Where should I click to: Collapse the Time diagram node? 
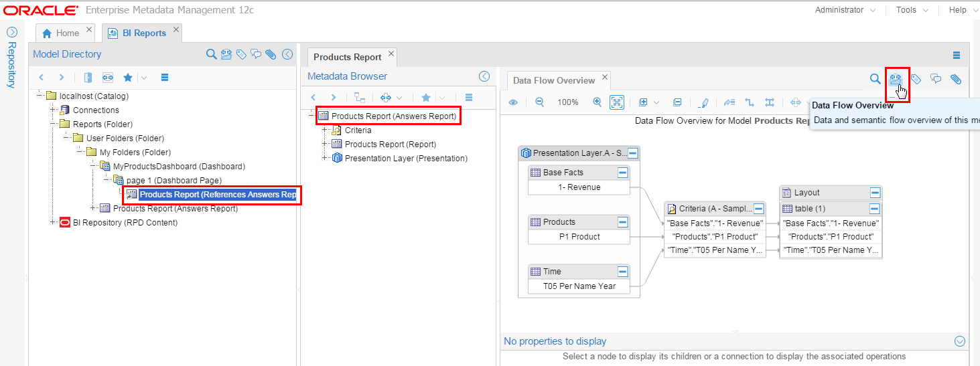[x=622, y=272]
